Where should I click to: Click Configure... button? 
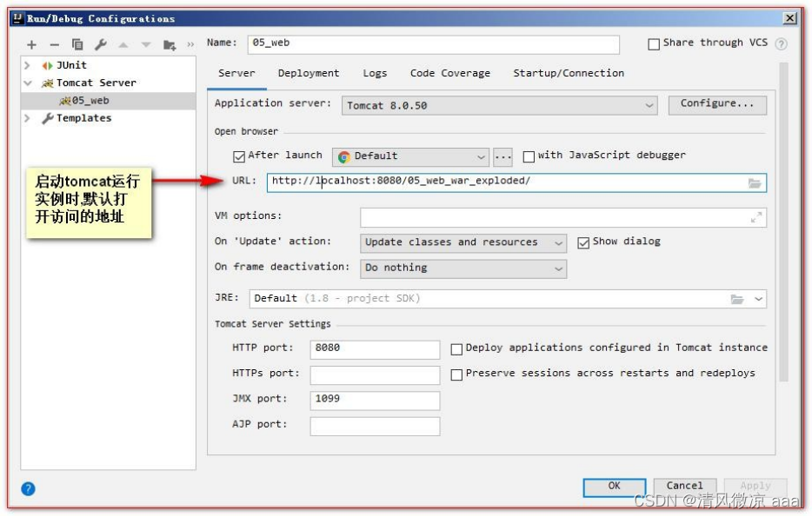(717, 104)
